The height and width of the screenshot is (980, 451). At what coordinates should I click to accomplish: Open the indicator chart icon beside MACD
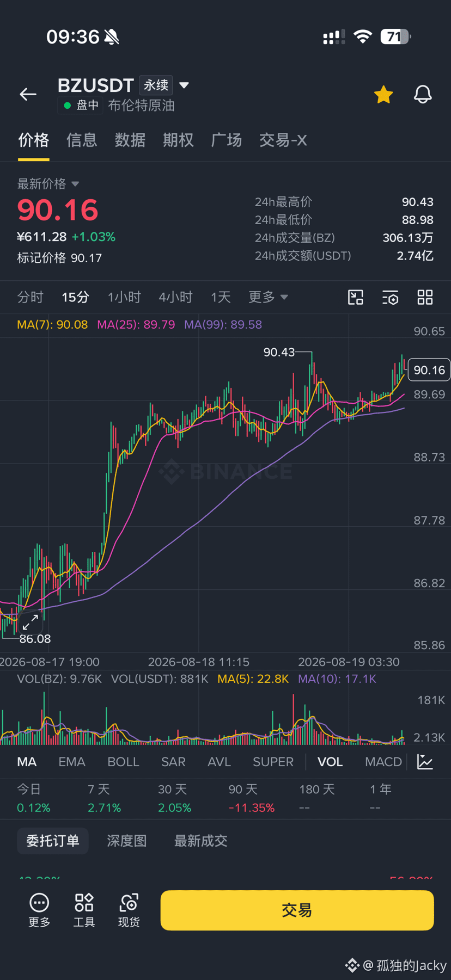[x=425, y=762]
